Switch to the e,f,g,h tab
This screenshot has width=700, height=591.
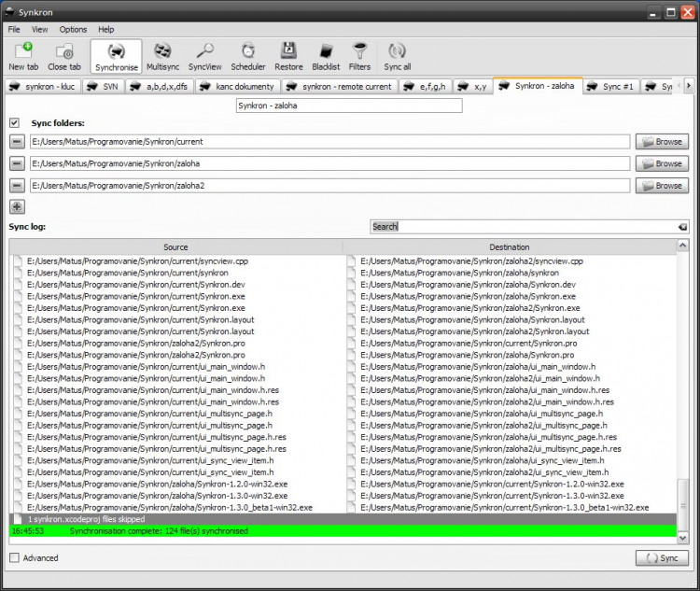(x=426, y=87)
